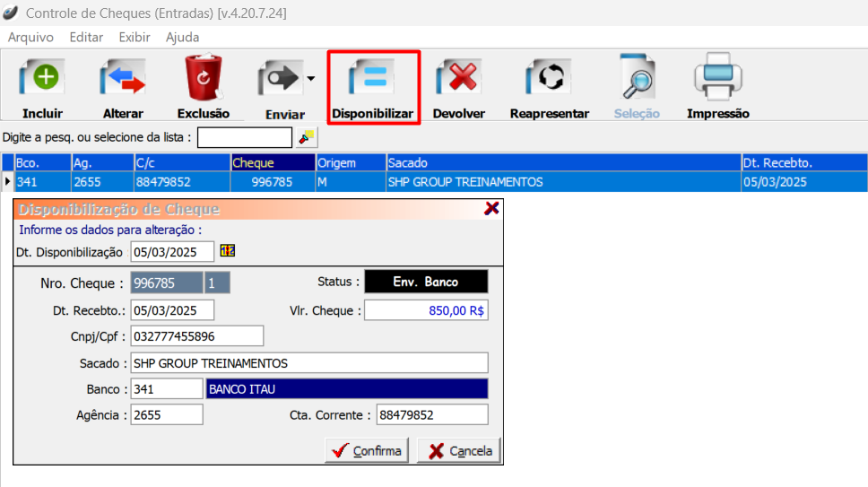
Task: Select the SHP GROUP TREINAMENTOS list row
Action: (464, 182)
